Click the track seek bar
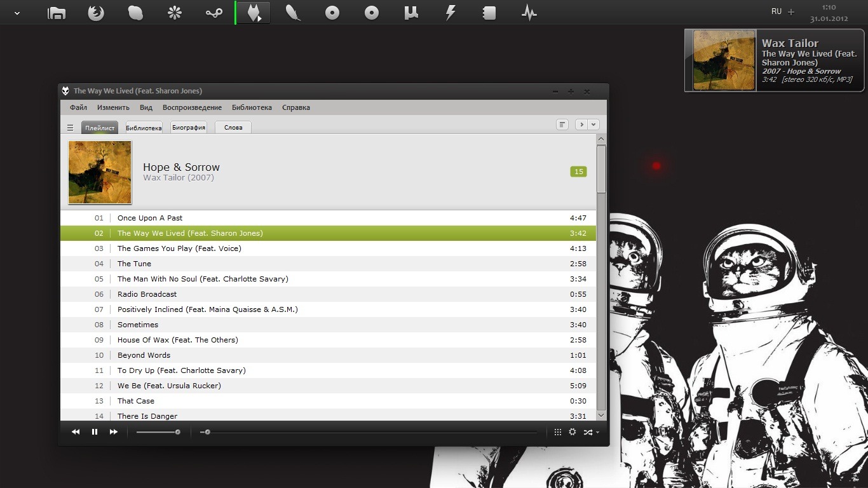This screenshot has height=488, width=868. click(x=369, y=432)
